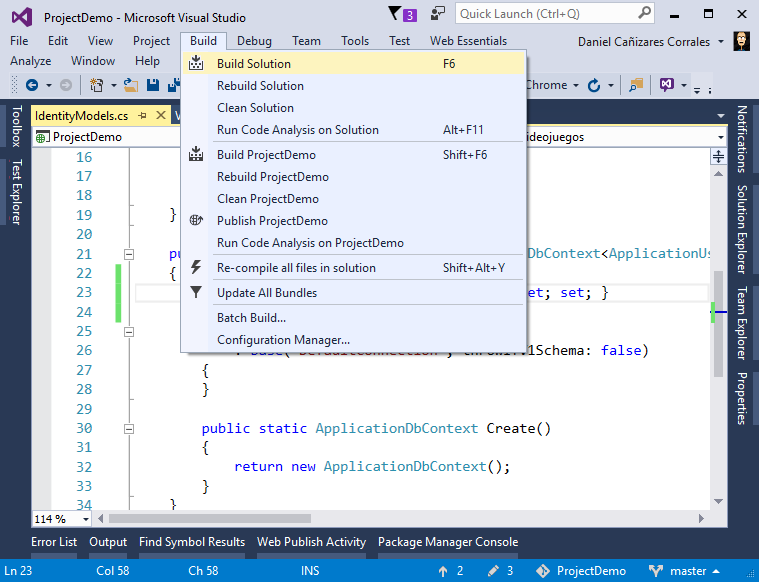Collapse the code block at line 21
This screenshot has width=759, height=582.
point(129,254)
